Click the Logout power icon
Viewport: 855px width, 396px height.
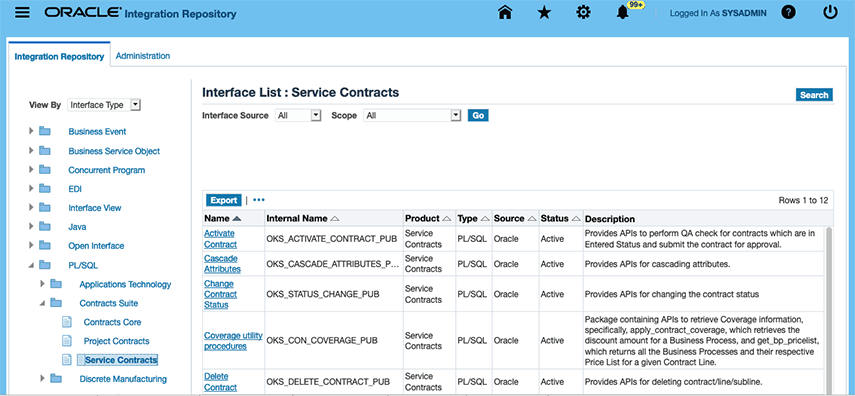click(830, 13)
